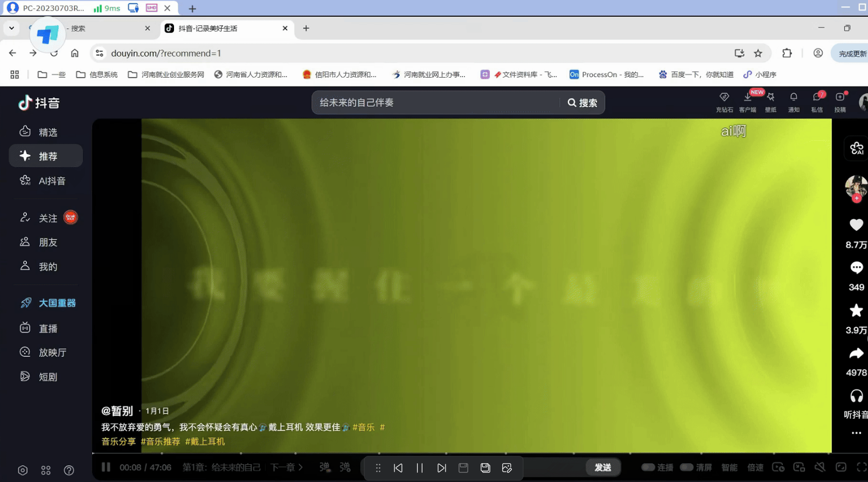
Task: Click the #音乐推荐 hashtag
Action: (x=160, y=442)
